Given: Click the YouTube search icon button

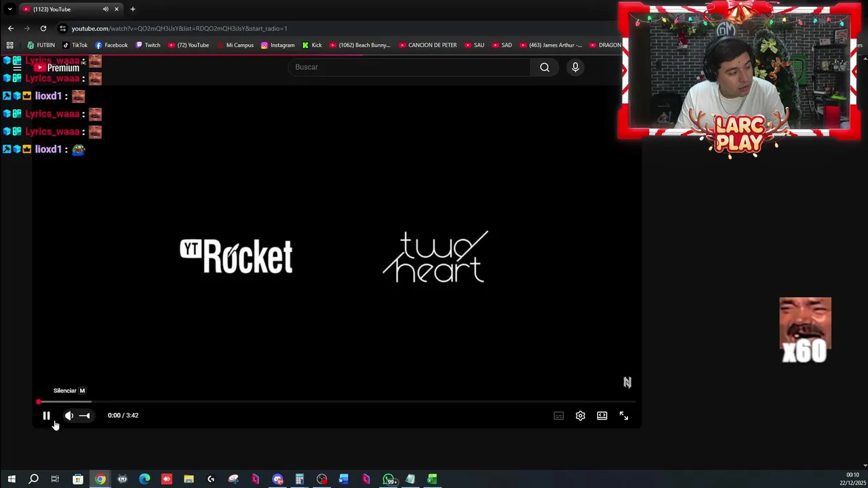Looking at the screenshot, I should 545,67.
